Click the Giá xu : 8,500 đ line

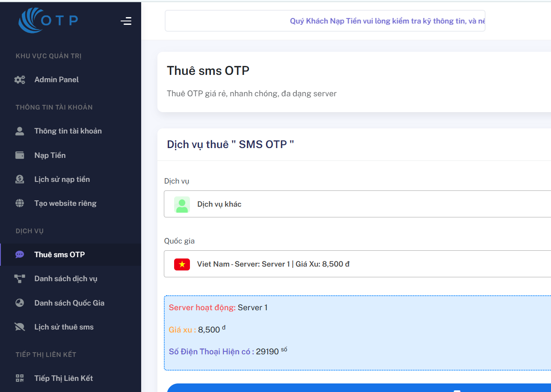coord(197,330)
